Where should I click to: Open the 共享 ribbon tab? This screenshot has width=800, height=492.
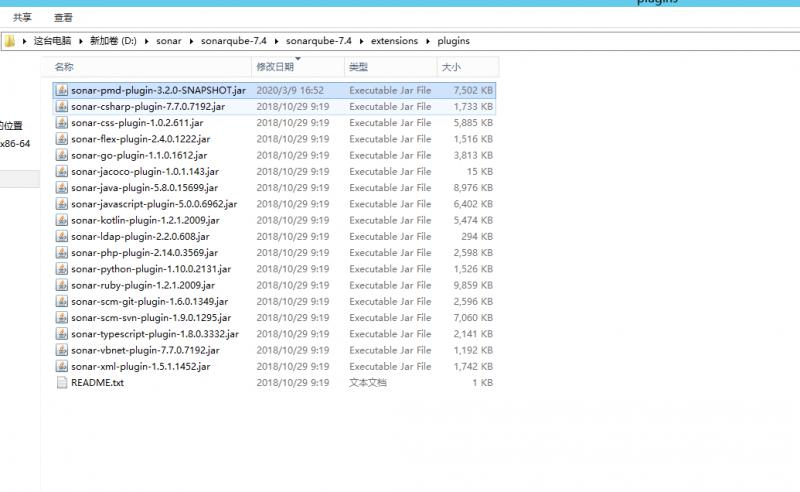[22, 17]
